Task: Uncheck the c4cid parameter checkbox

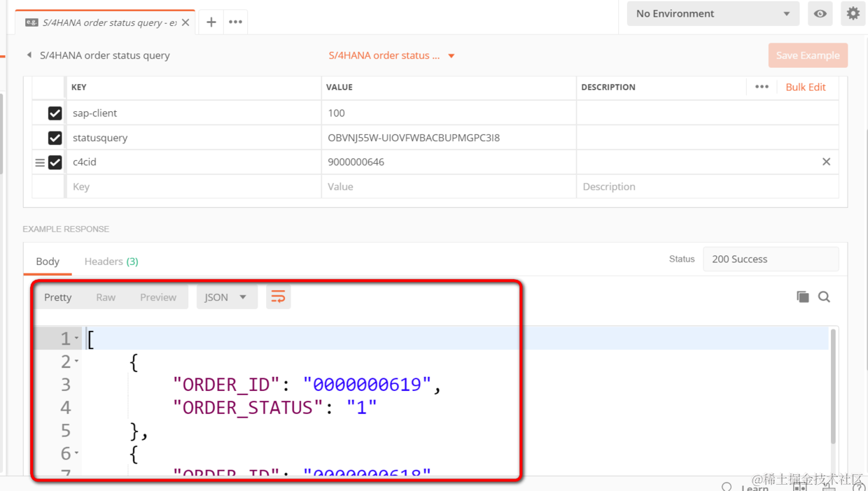Action: pos(55,162)
